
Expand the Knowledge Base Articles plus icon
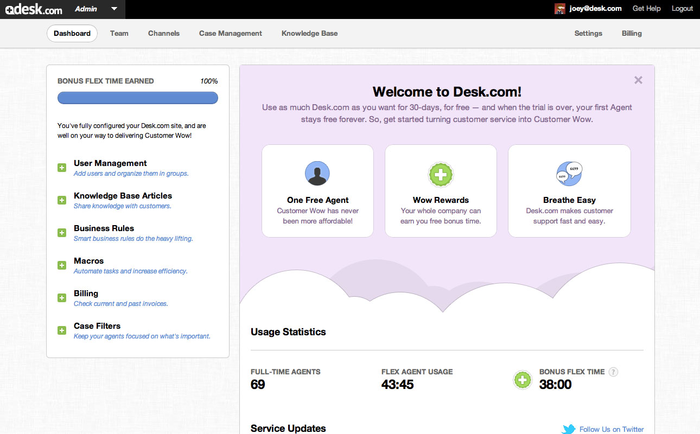[62, 201]
